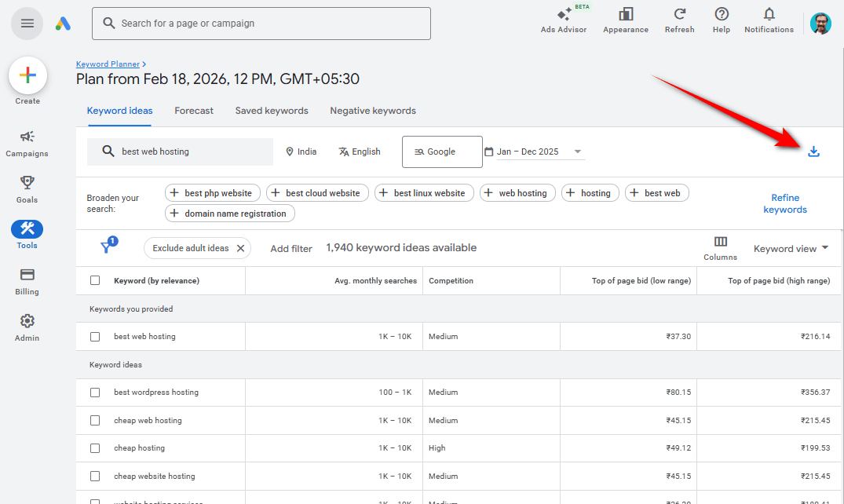The height and width of the screenshot is (504, 844).
Task: Open Refine keywords panel
Action: click(785, 203)
